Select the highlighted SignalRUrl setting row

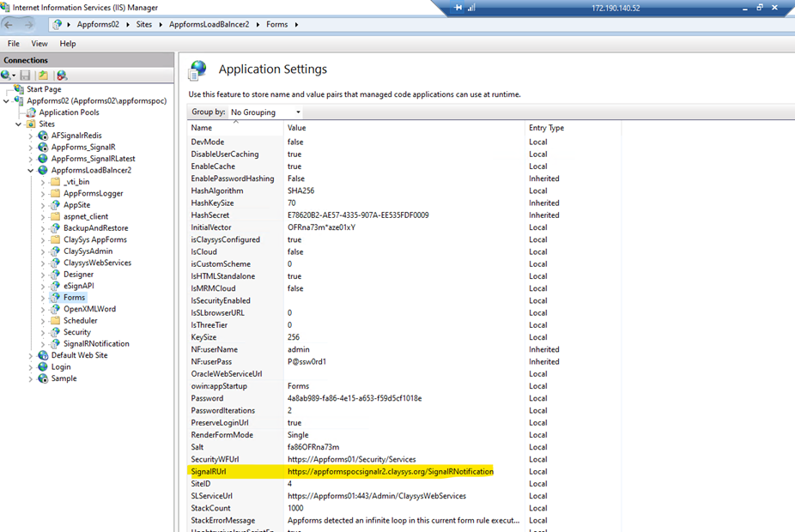[391, 472]
